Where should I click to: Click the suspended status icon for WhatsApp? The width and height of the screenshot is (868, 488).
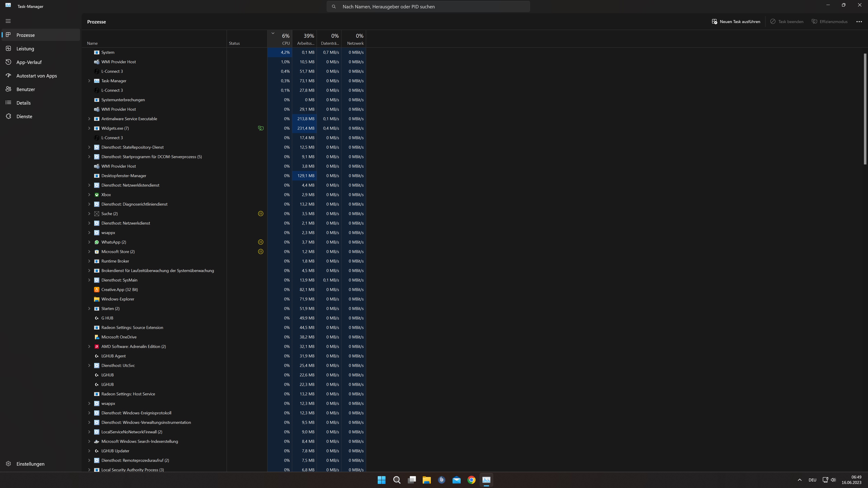[x=260, y=242]
